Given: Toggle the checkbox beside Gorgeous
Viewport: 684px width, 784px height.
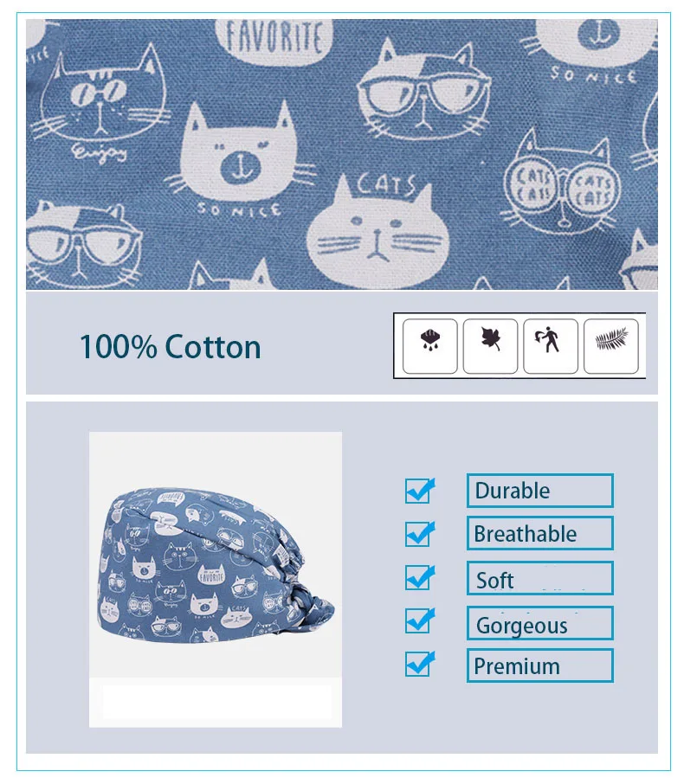Looking at the screenshot, I should coord(419,621).
